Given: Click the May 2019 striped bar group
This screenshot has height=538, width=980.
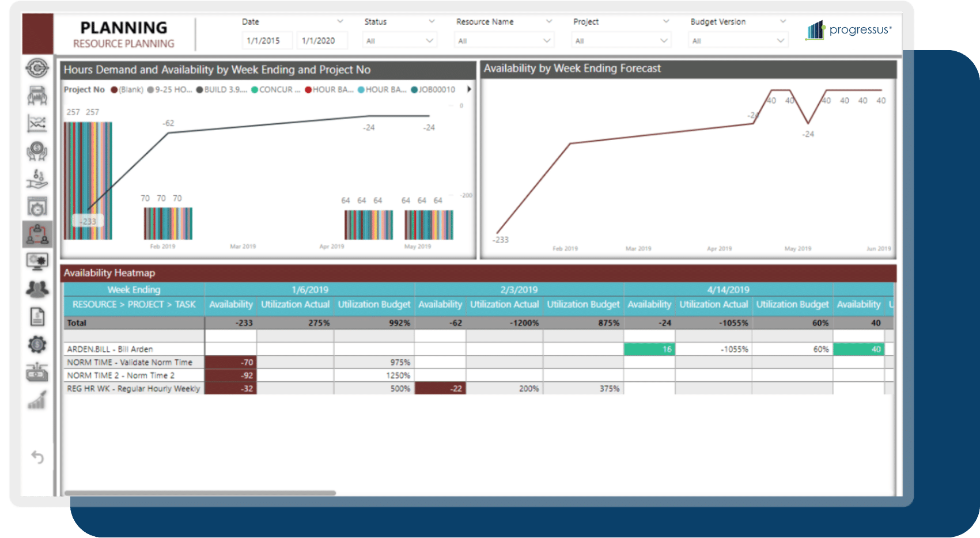Looking at the screenshot, I should coord(429,225).
